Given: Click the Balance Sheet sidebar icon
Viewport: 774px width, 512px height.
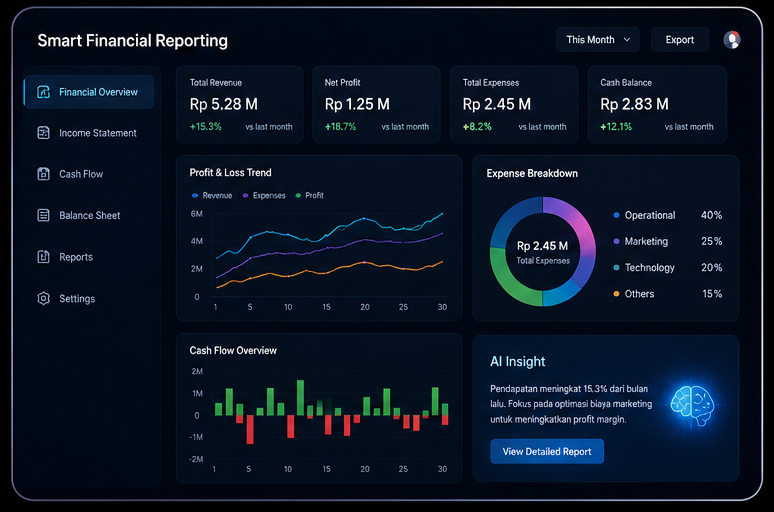Looking at the screenshot, I should point(43,215).
